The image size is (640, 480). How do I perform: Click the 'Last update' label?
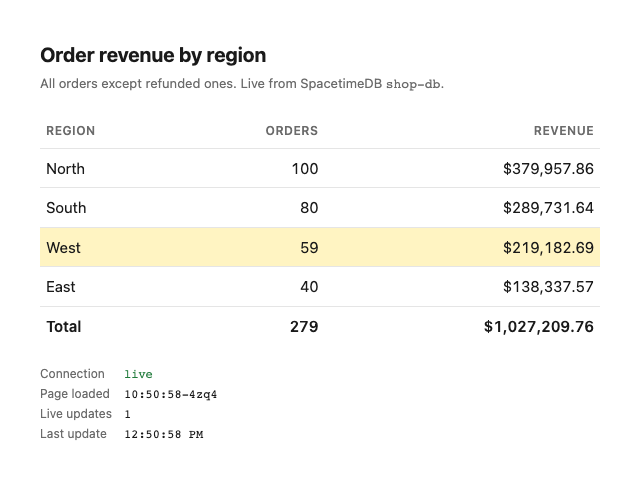pos(73,434)
